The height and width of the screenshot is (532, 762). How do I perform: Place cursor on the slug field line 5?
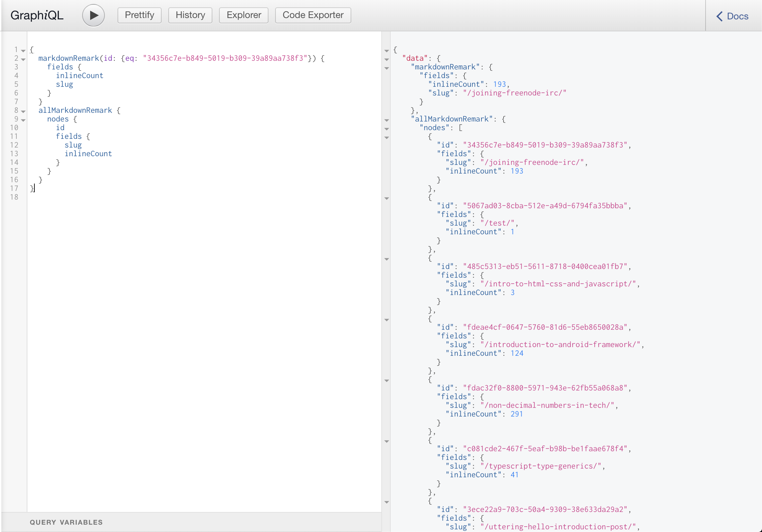[x=65, y=84]
